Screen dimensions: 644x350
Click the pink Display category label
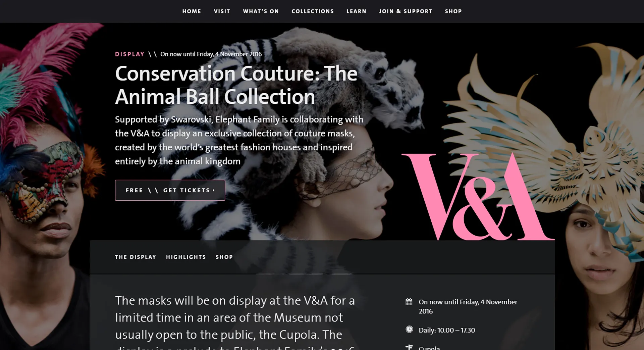(130, 54)
